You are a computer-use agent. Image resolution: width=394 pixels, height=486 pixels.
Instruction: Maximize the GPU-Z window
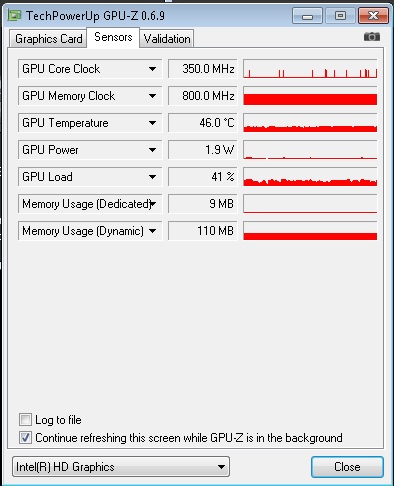coord(340,16)
